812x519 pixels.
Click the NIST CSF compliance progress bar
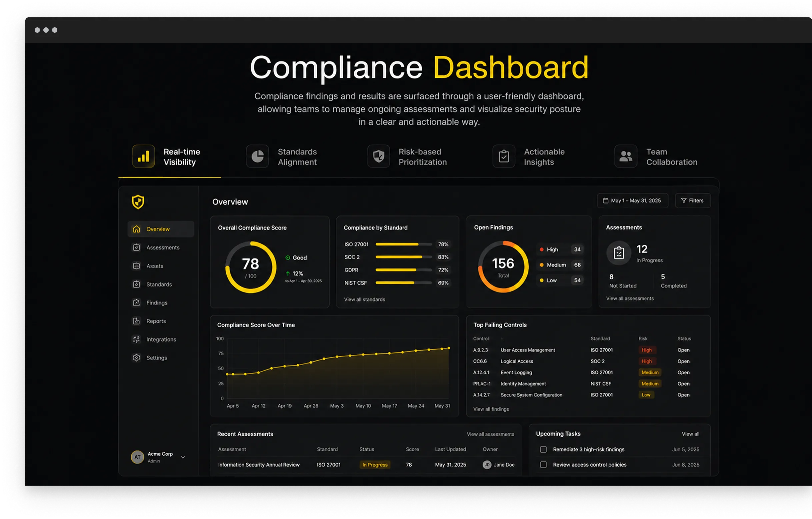point(403,283)
